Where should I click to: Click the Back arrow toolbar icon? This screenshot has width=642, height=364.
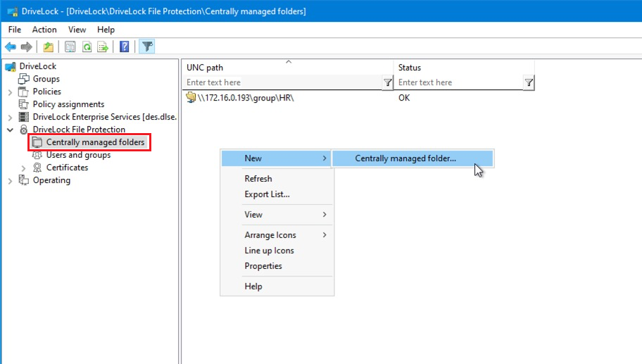[11, 47]
